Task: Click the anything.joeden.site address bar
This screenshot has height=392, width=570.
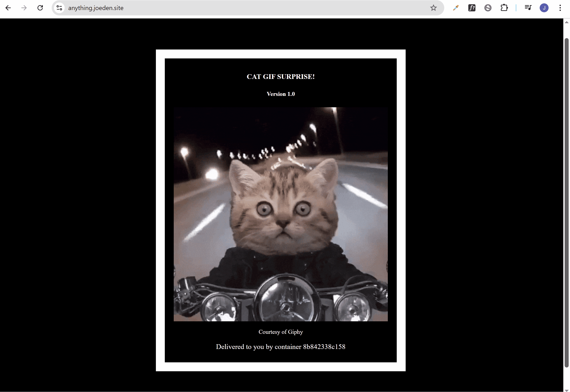Action: 248,8
